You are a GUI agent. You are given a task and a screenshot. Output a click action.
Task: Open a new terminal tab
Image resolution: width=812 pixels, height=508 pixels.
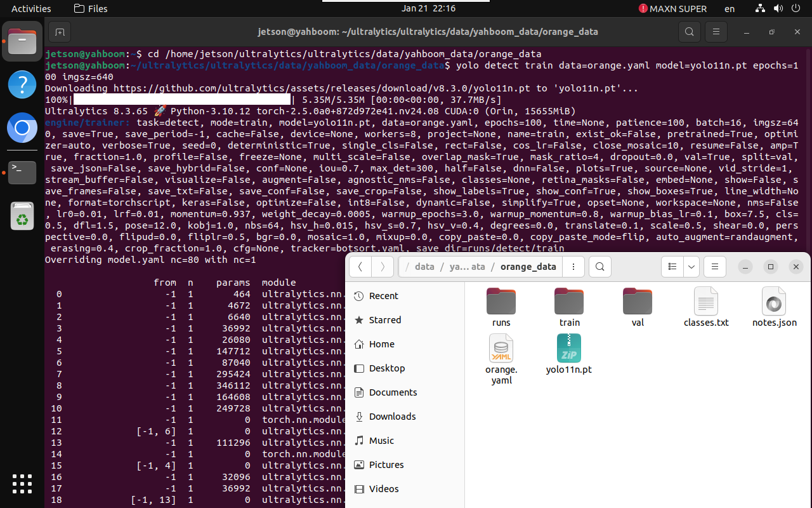coord(60,32)
